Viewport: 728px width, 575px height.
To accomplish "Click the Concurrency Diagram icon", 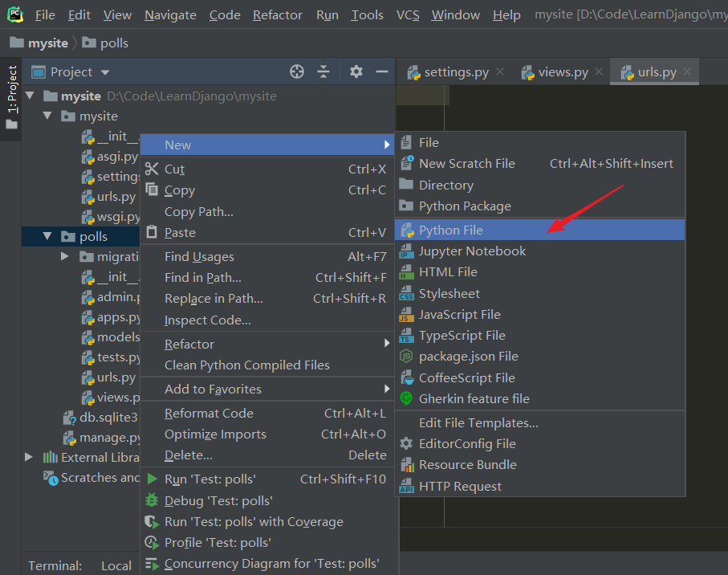I will tap(152, 564).
